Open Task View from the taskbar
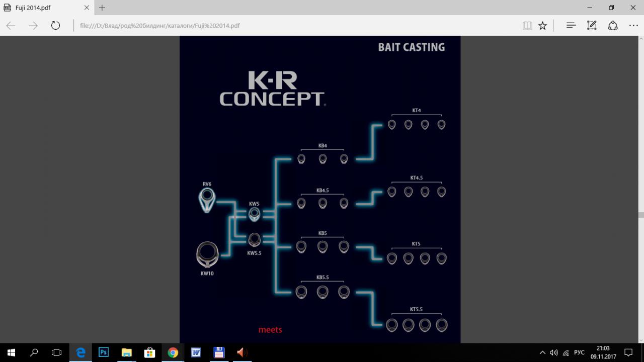This screenshot has width=644, height=362. (x=57, y=352)
